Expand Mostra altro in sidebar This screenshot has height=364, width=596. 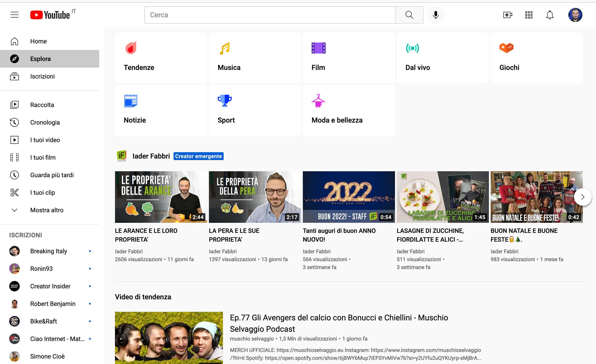click(50, 210)
